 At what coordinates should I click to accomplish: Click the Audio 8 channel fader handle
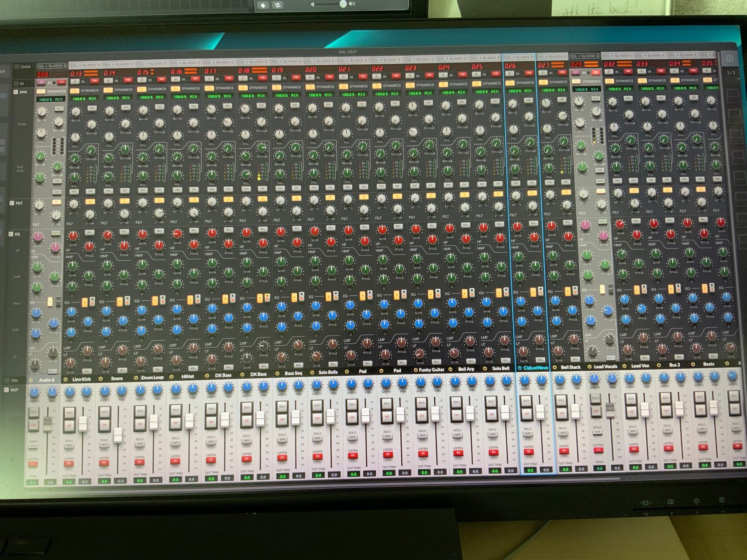click(x=48, y=424)
